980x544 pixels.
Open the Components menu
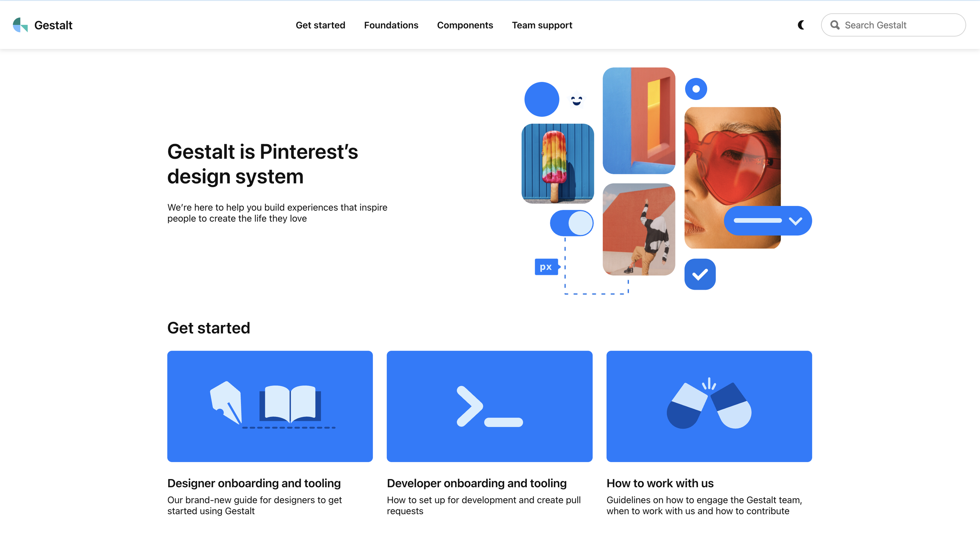465,25
